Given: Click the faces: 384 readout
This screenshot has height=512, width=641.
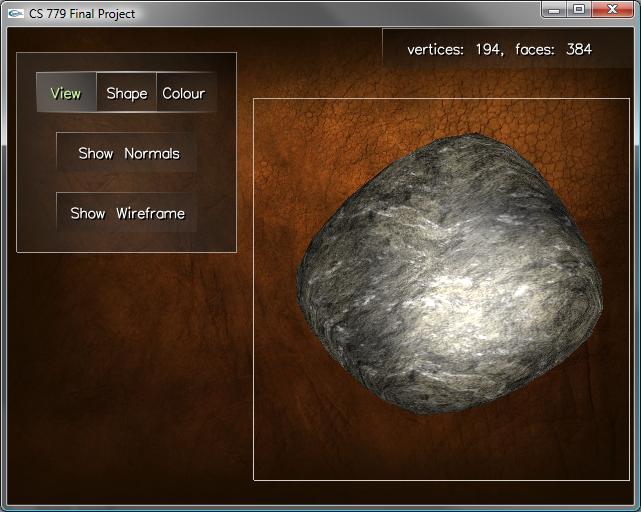Looking at the screenshot, I should (x=553, y=49).
